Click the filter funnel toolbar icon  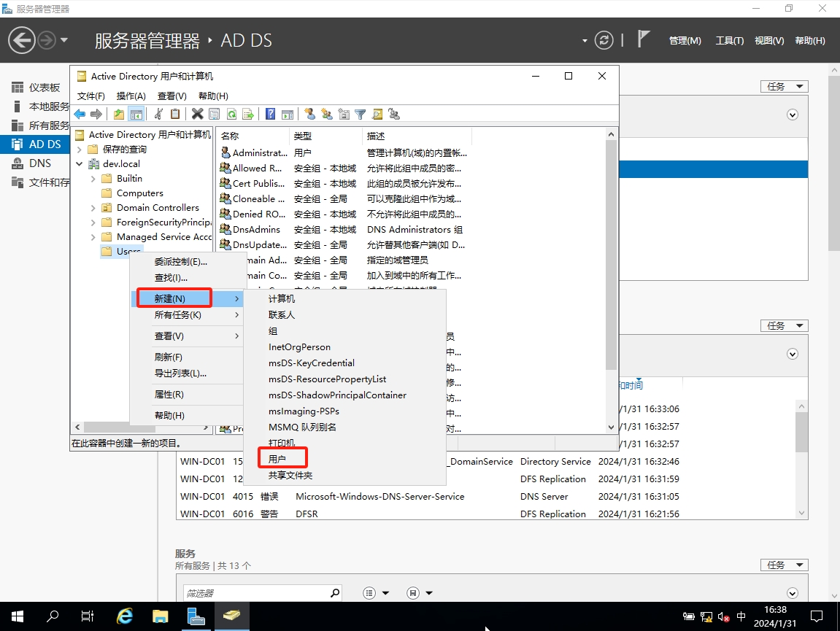361,114
